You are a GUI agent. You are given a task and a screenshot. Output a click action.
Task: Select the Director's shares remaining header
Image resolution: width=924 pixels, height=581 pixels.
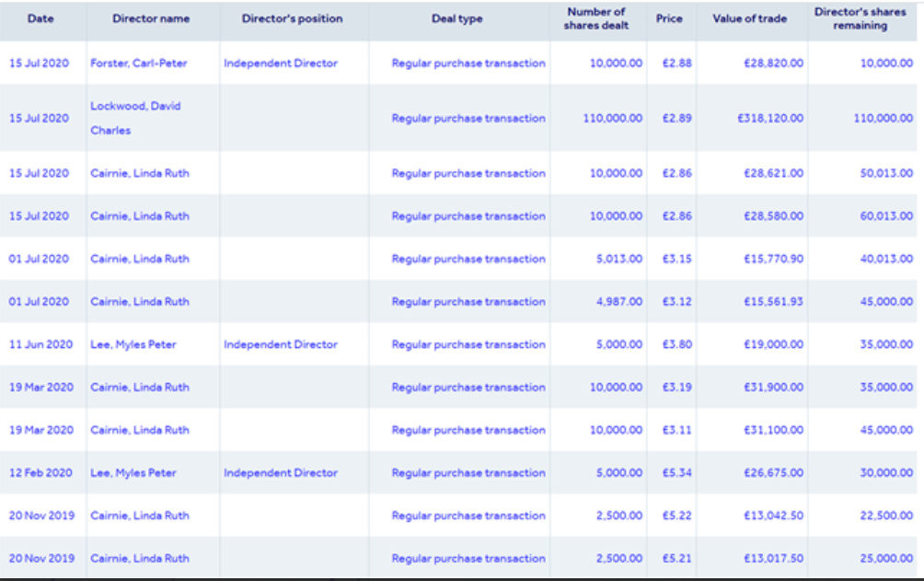(860, 19)
